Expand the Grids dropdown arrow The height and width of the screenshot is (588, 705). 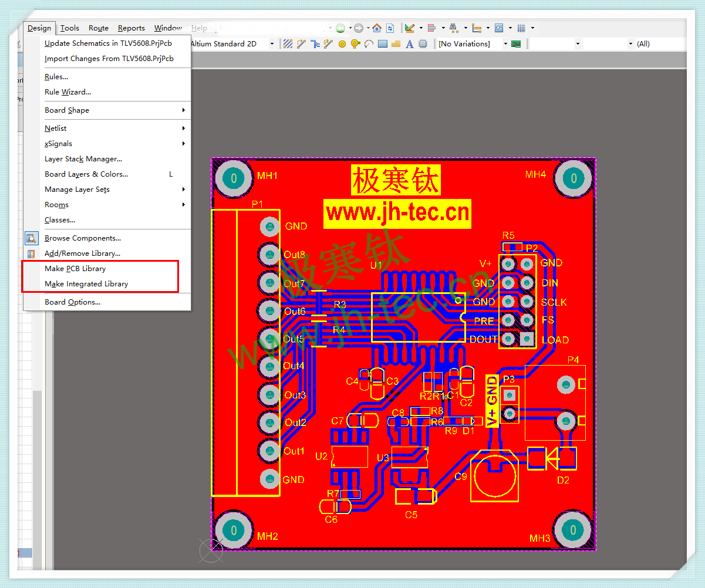532,28
